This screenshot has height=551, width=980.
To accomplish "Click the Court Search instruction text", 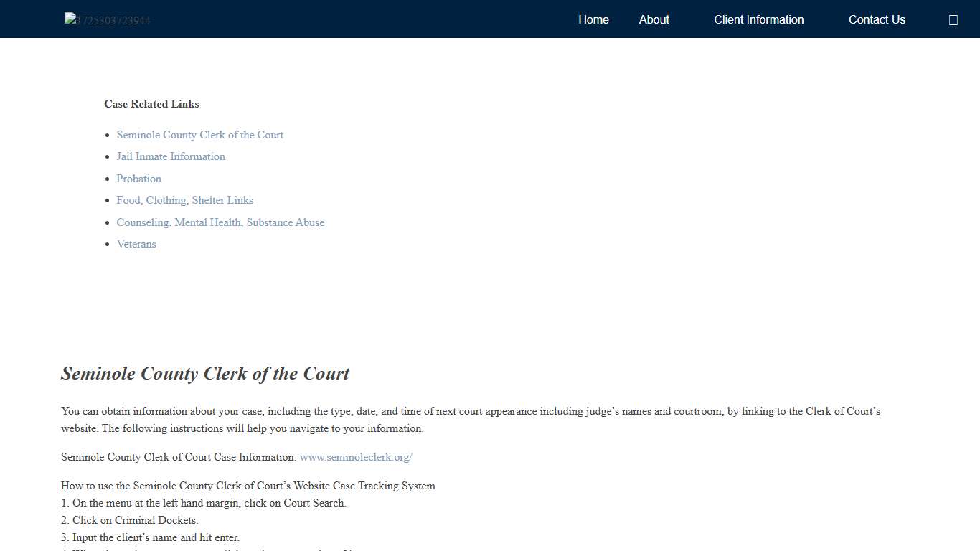I will [203, 503].
